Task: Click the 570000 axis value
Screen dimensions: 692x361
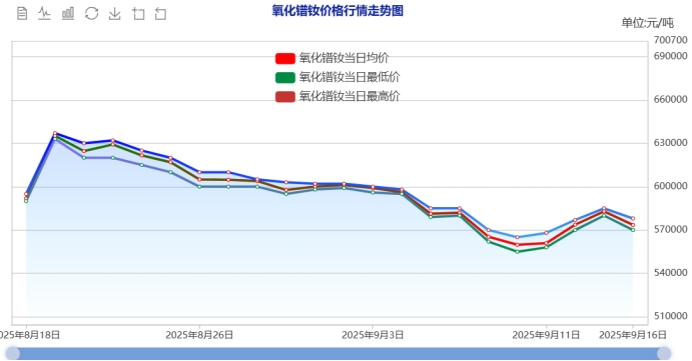Action: tap(670, 229)
